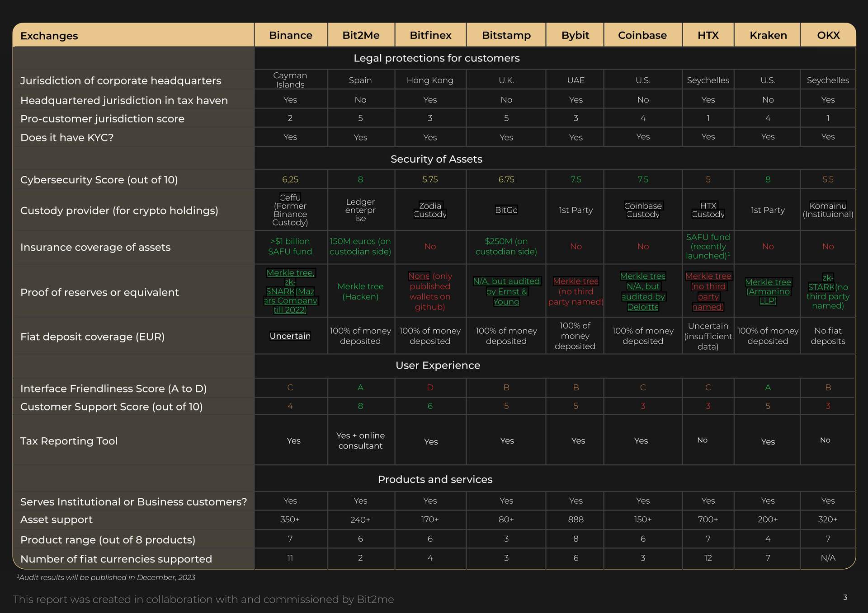Click 'Serves Institutional or Business customers?' label
The height and width of the screenshot is (613, 868).
click(133, 502)
